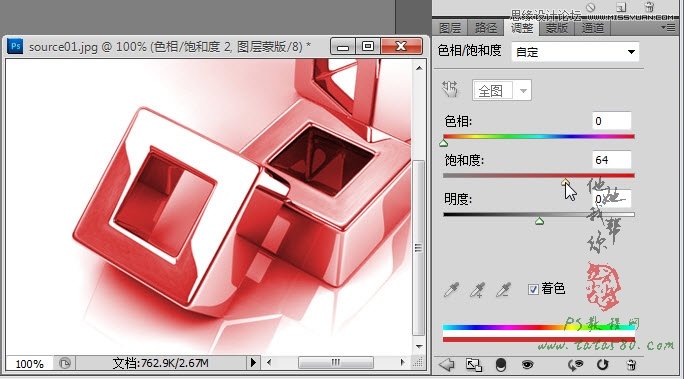Reset adjustment to defaults icon
The image size is (684, 379).
602,365
